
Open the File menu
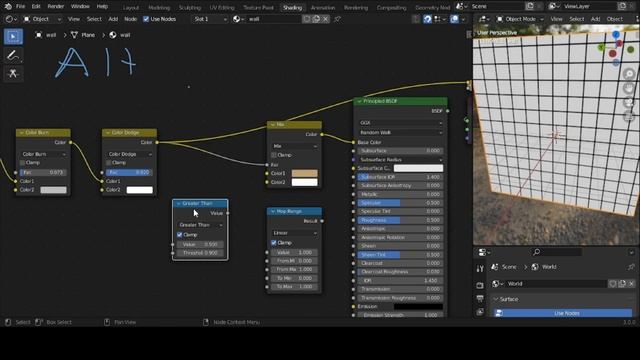tap(20, 7)
